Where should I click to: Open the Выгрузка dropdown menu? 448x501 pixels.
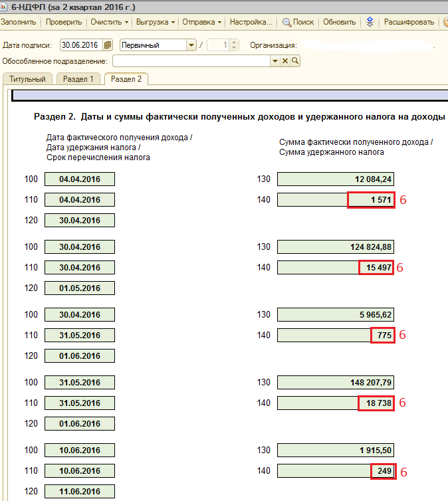(x=156, y=22)
